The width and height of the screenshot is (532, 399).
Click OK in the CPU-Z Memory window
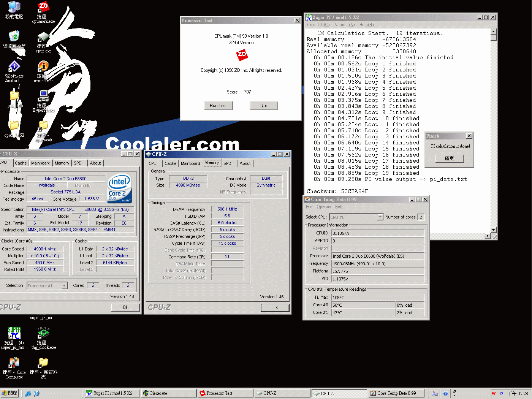(275, 308)
